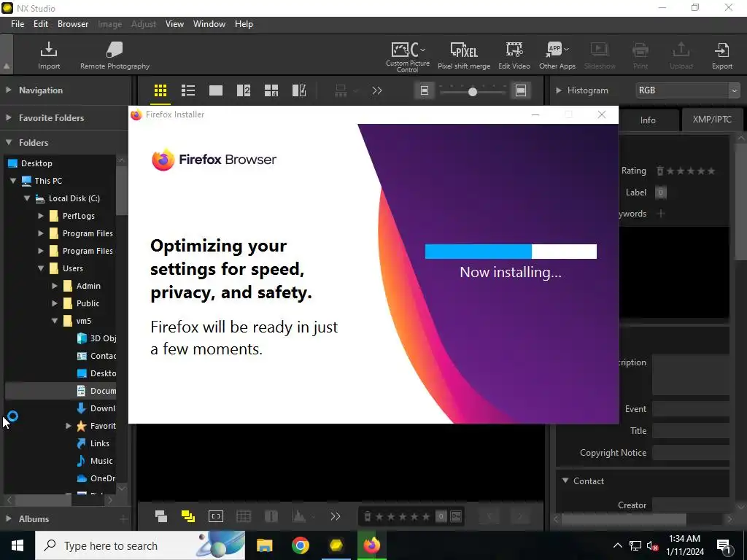The width and height of the screenshot is (747, 560).
Task: Switch to thumbnail list view
Action: 188,90
